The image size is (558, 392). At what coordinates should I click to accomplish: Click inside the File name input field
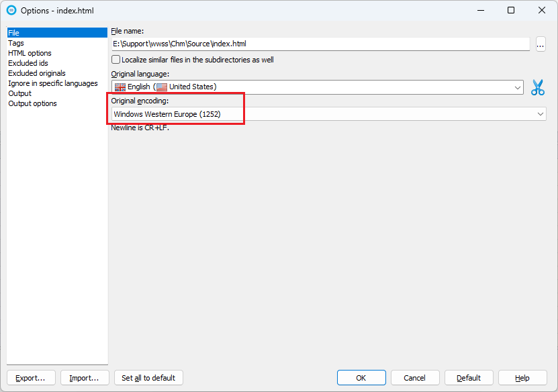click(x=302, y=44)
